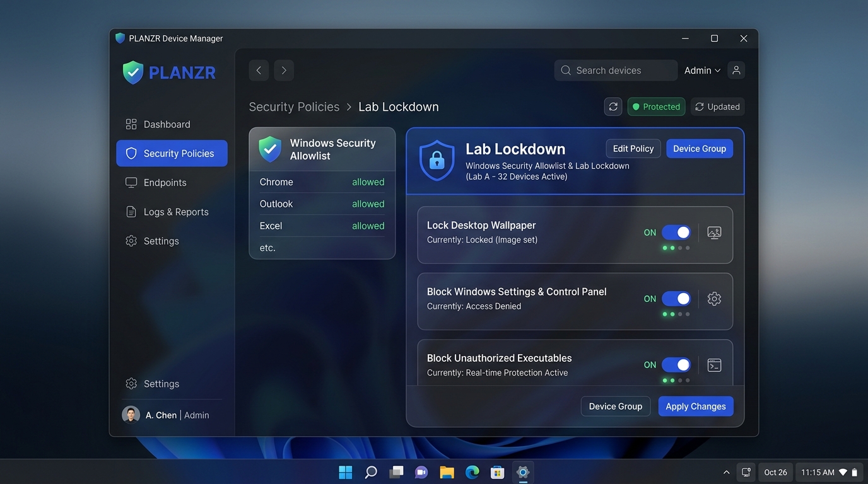The height and width of the screenshot is (484, 868).
Task: Open Microsoft Store from the taskbar
Action: [498, 472]
